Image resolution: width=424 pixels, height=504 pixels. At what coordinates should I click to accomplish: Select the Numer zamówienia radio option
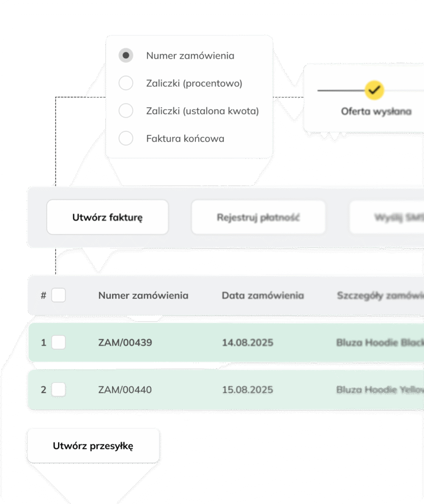point(126,55)
